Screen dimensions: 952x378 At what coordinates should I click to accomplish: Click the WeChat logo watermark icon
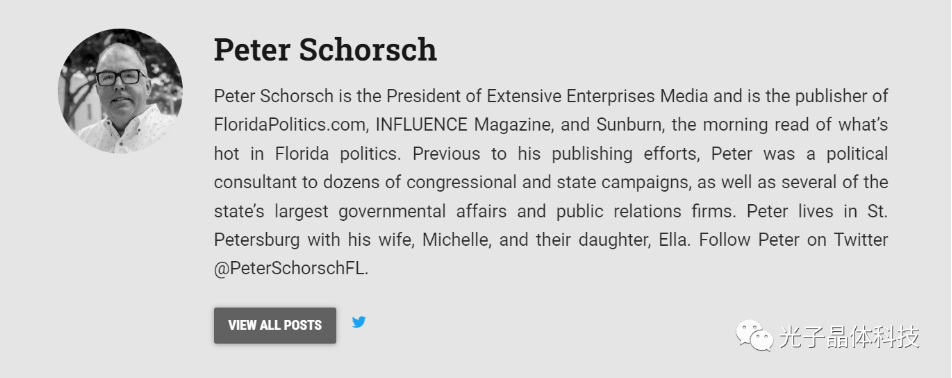point(754,335)
